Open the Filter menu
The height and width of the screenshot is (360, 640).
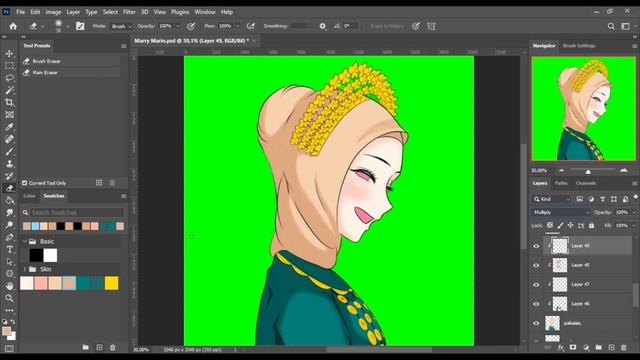click(129, 12)
